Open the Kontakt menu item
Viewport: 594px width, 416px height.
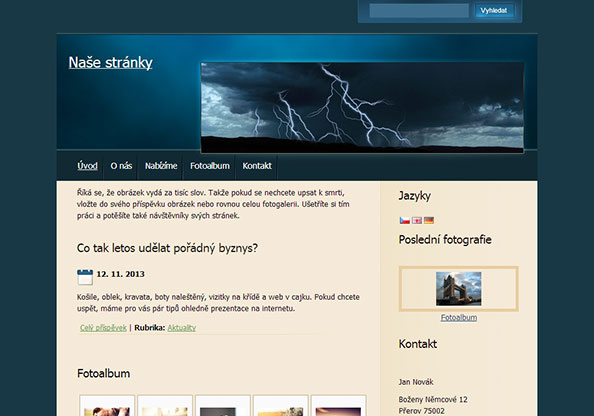point(257,166)
